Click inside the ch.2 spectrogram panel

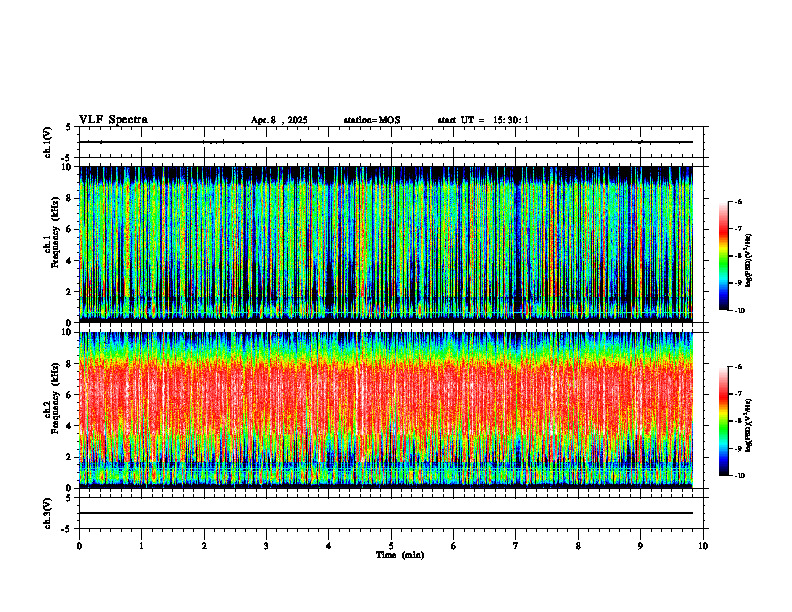pos(386,410)
